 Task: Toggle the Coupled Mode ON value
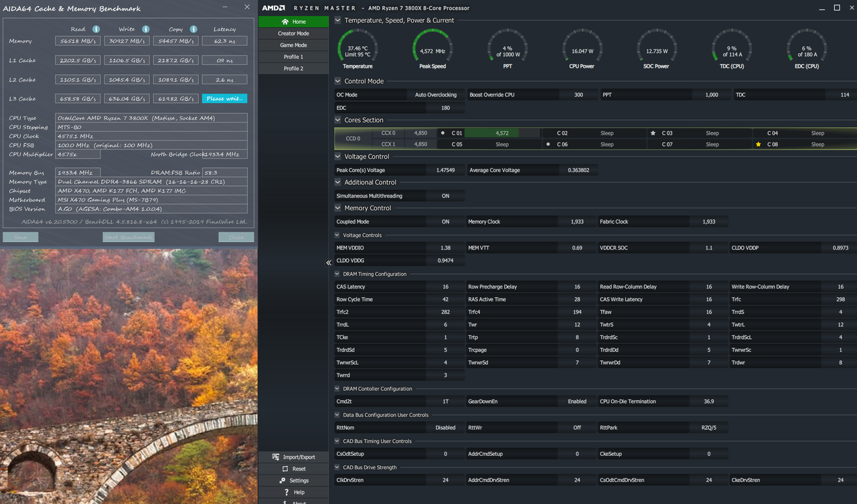tap(445, 222)
